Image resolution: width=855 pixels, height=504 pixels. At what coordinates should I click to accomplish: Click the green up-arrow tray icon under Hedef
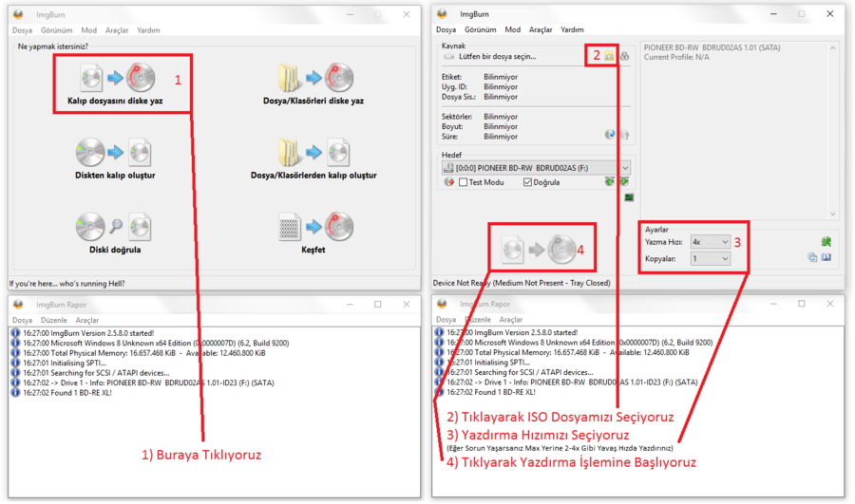click(610, 181)
